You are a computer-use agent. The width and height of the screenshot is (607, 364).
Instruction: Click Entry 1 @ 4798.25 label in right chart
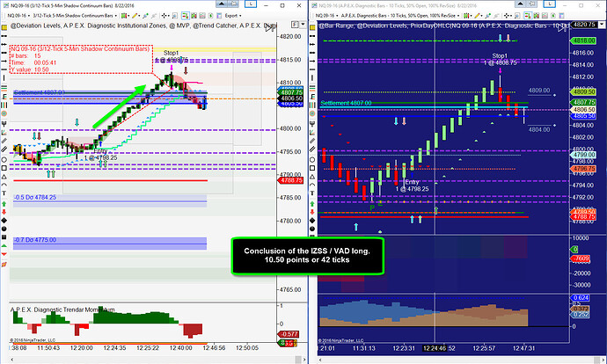412,186
